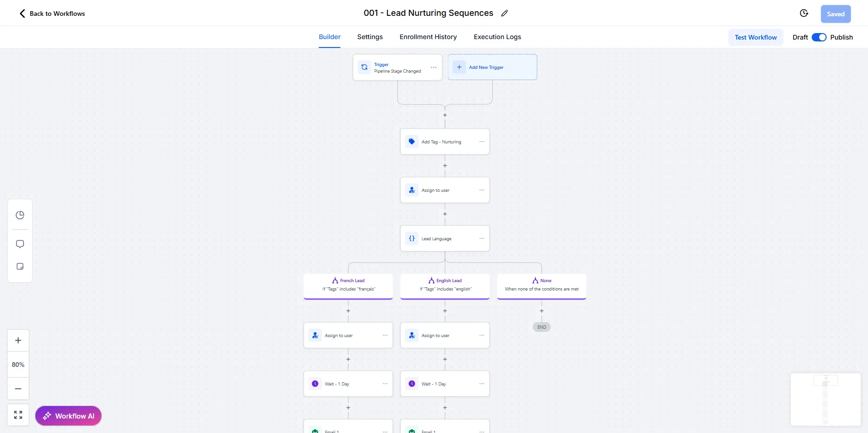868x433 pixels.
Task: Zoom out of the canvas
Action: tap(18, 389)
